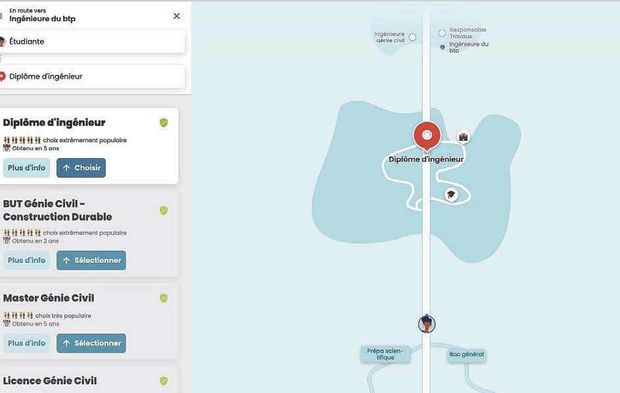Open the Diplôme d'ingénieur route step
This screenshot has width=620, height=393.
pos(92,77)
